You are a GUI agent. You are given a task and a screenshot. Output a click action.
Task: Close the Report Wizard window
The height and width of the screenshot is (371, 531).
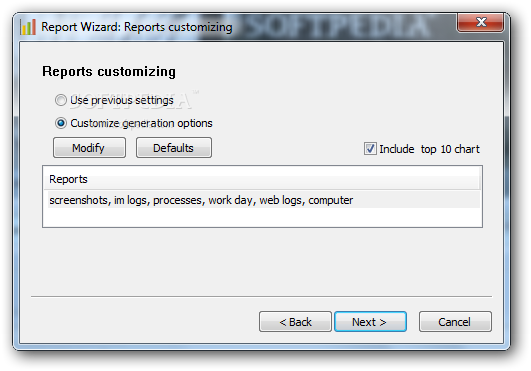click(480, 22)
